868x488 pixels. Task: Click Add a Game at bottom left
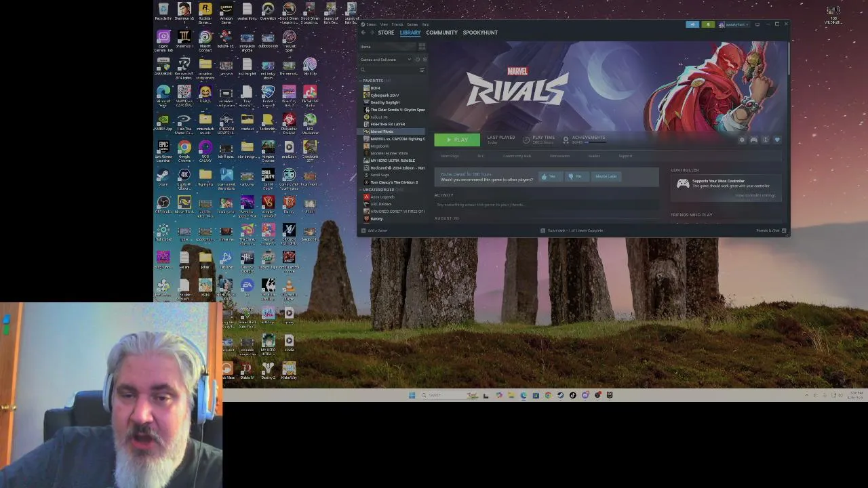374,230
